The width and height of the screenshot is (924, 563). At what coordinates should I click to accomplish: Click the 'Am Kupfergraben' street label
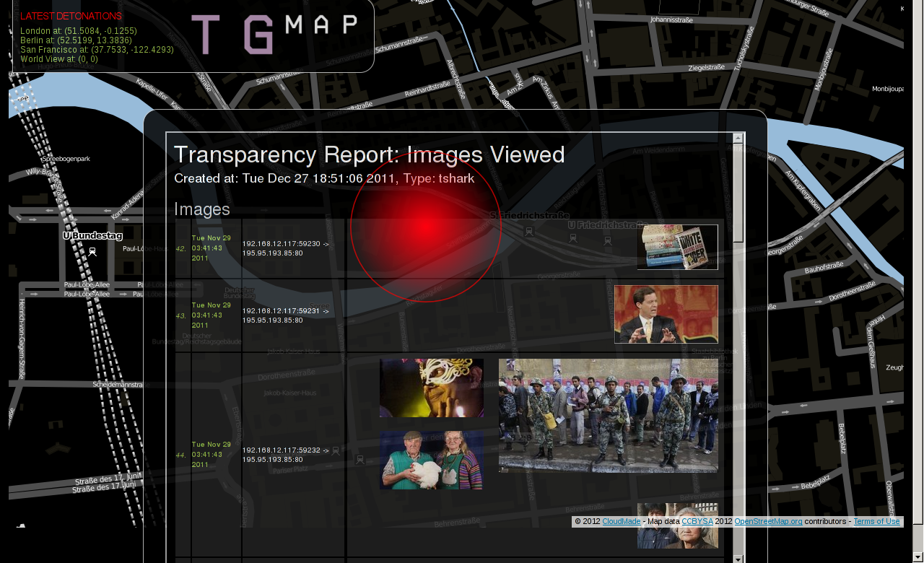[803, 189]
